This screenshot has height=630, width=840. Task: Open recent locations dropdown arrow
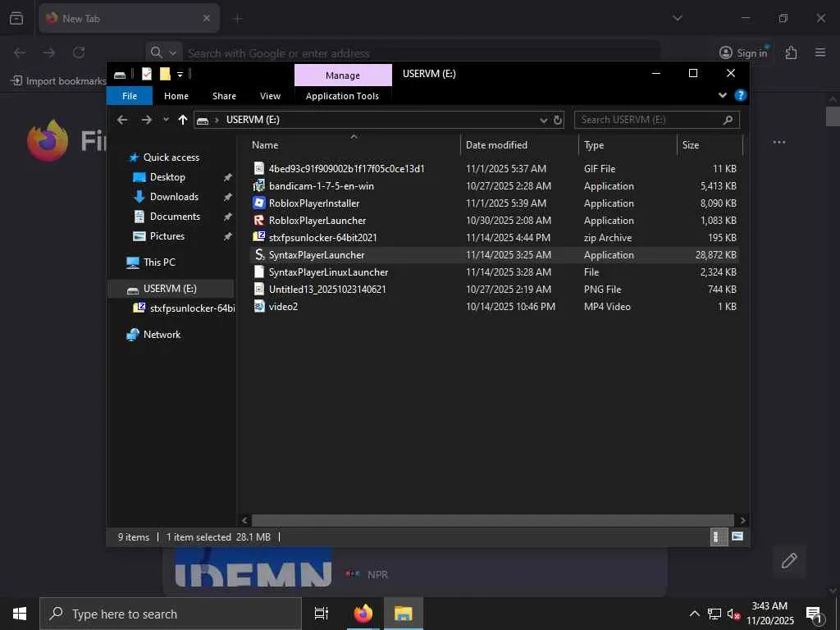(x=166, y=120)
